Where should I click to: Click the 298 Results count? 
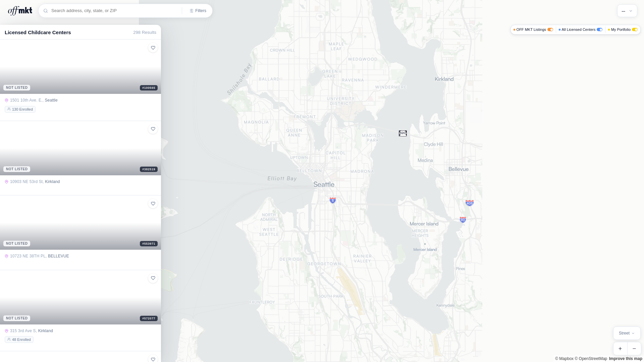pos(145,33)
